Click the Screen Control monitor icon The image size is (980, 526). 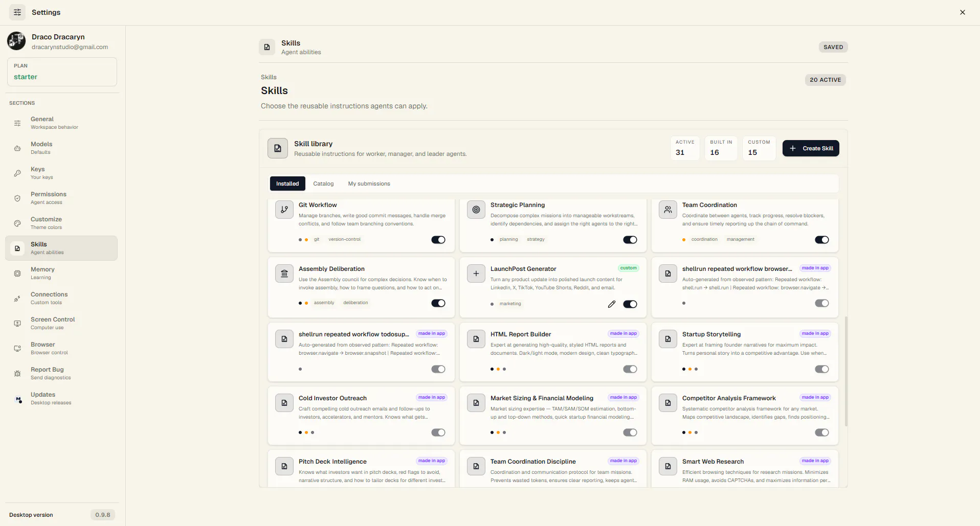click(17, 324)
